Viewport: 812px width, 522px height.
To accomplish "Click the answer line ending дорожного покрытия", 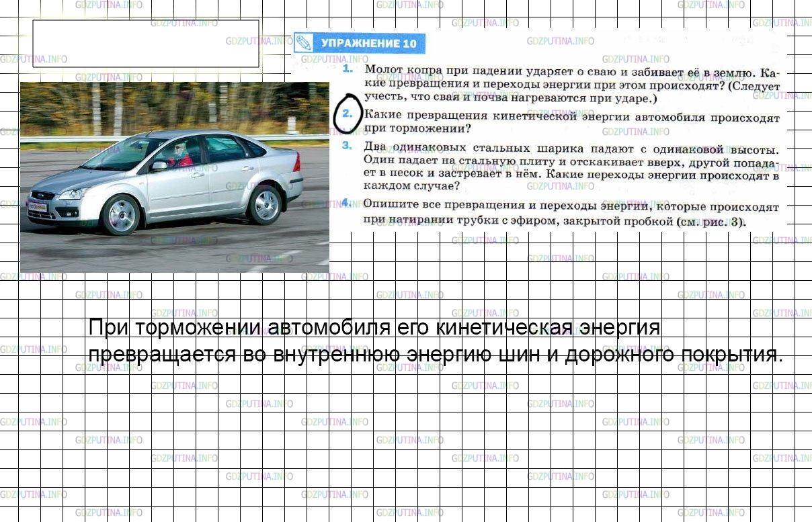I will [436, 354].
